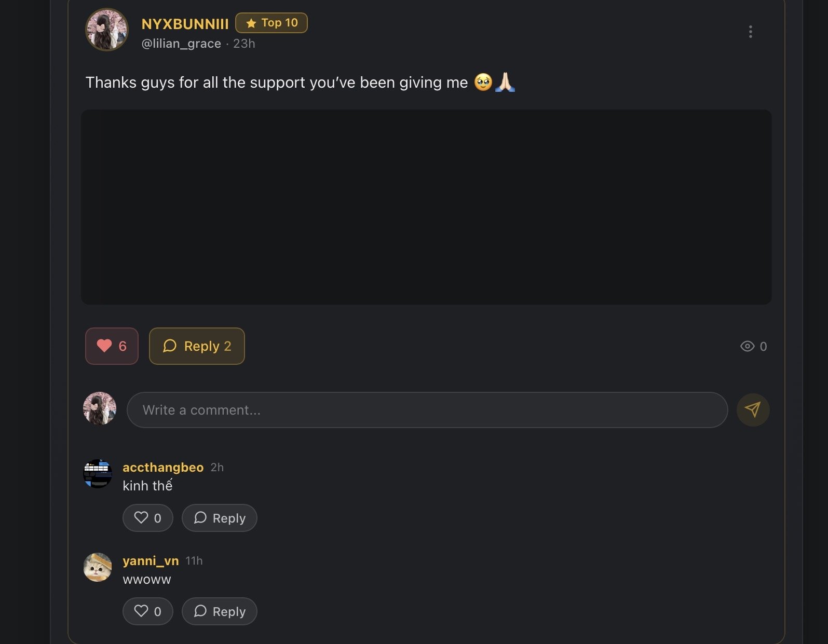The image size is (828, 644).
Task: Send comment with the paper plane icon
Action: coord(753,410)
